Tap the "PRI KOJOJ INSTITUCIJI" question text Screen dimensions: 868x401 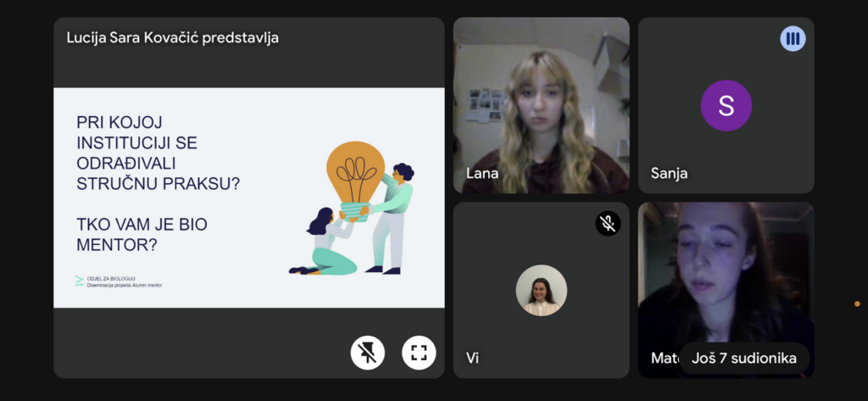tap(159, 153)
